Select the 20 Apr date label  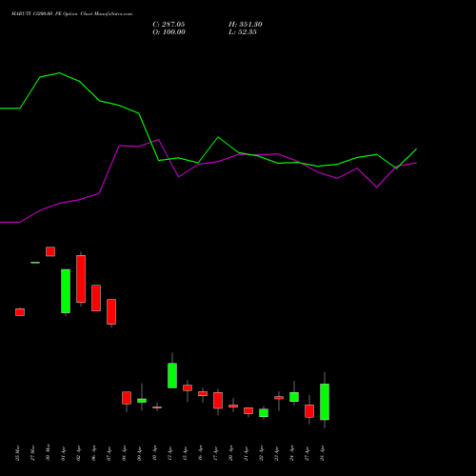[230, 453]
